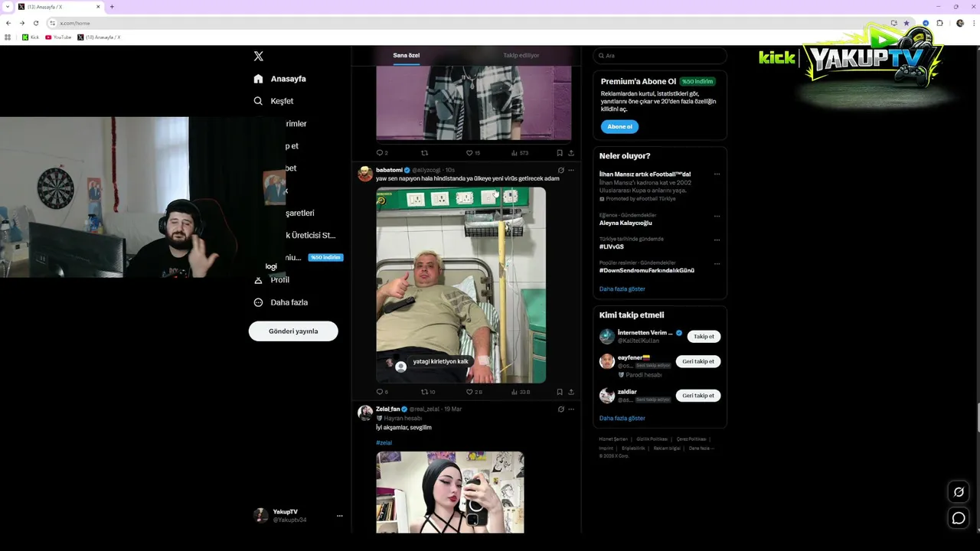Open options for the #DownSendromuFarkındalıkGünü trend
The image size is (980, 551).
click(x=717, y=263)
